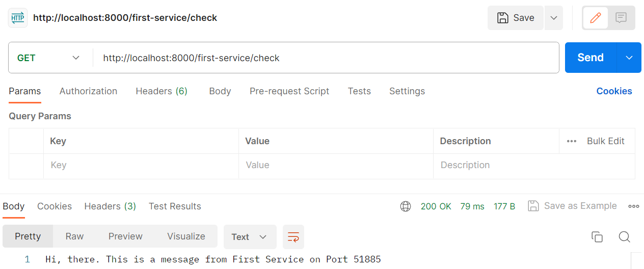Send the request with Send button
The width and height of the screenshot is (644, 269).
(591, 58)
